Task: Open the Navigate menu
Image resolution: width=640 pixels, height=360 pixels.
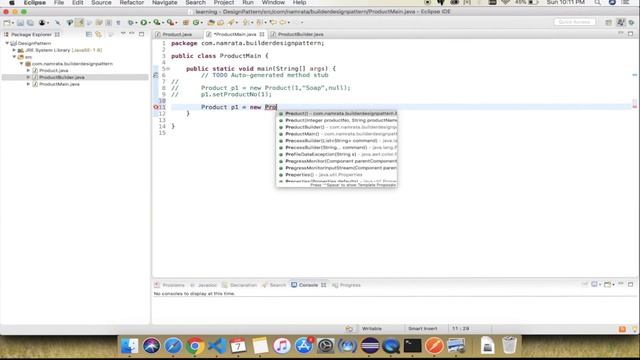Action: (164, 2)
